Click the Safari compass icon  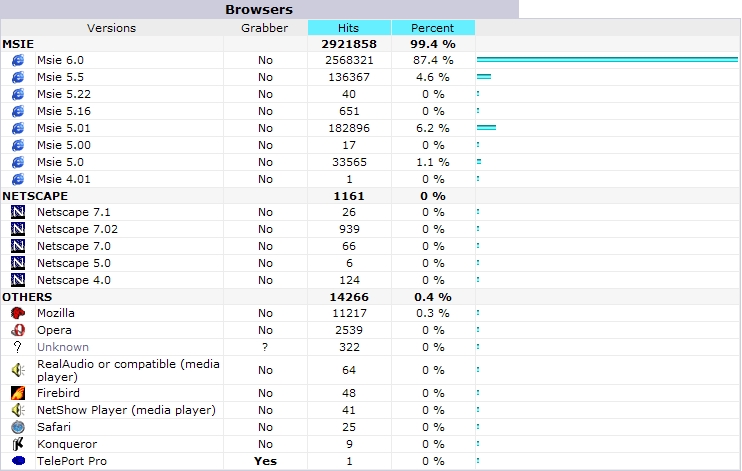coord(18,427)
